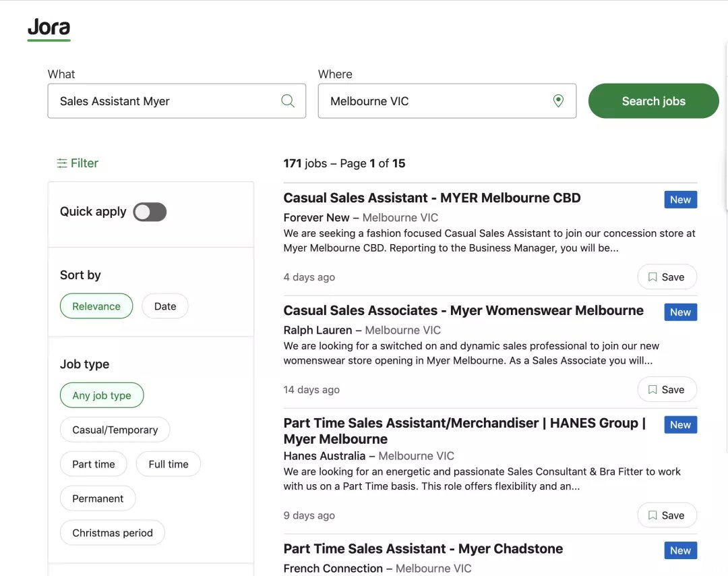Click the Hanes Australia company name
728x576 pixels.
[x=324, y=456]
